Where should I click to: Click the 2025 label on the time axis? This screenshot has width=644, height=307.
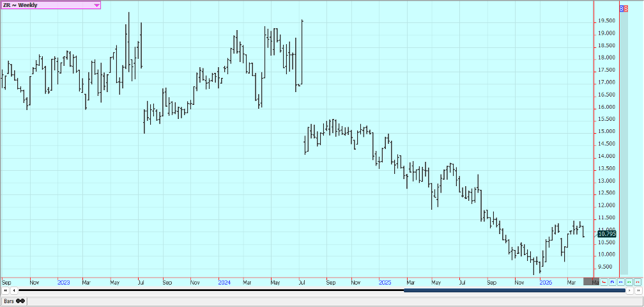(385, 281)
